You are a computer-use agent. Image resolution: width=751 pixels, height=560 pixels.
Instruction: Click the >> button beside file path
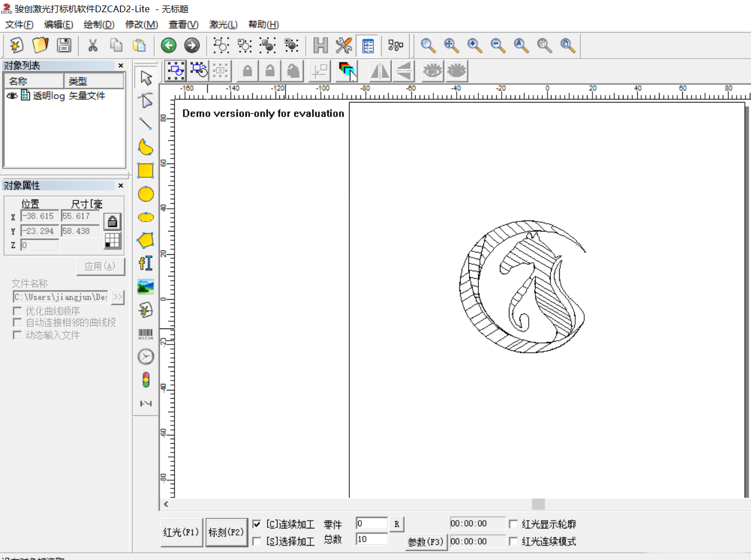point(117,297)
